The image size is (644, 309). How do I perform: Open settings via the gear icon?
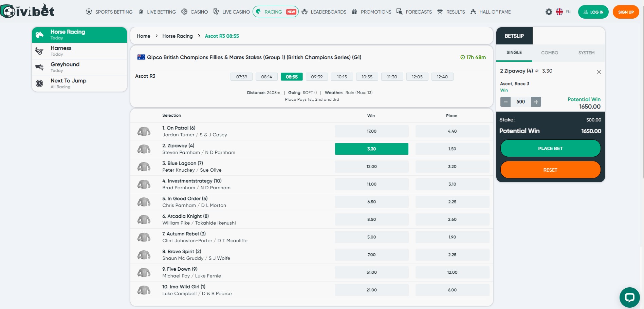coord(549,12)
